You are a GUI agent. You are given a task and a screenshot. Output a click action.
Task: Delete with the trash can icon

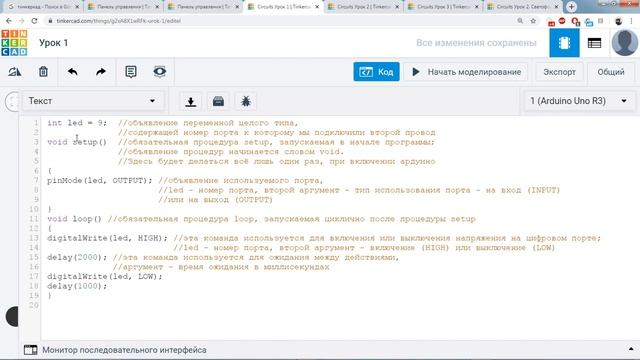pyautogui.click(x=43, y=72)
